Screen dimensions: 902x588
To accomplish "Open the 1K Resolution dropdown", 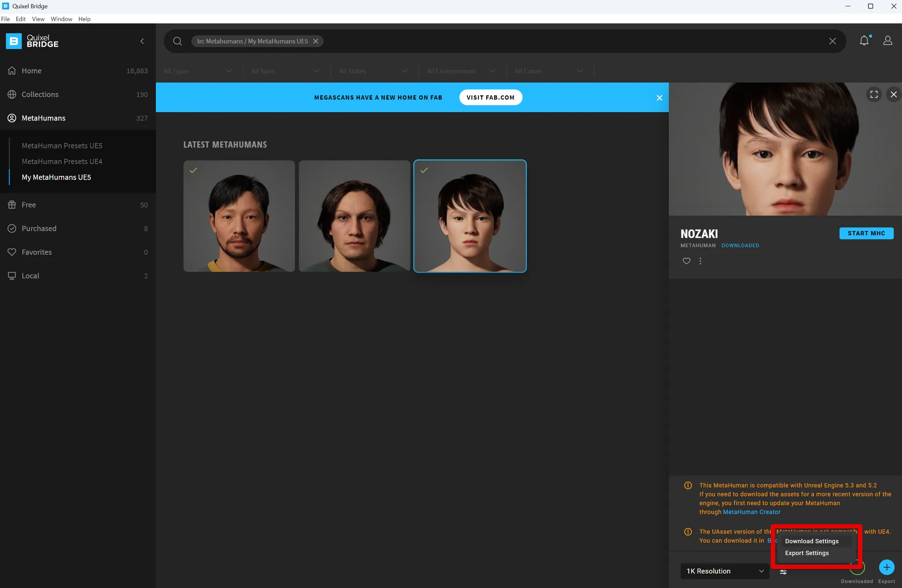I will pyautogui.click(x=725, y=571).
